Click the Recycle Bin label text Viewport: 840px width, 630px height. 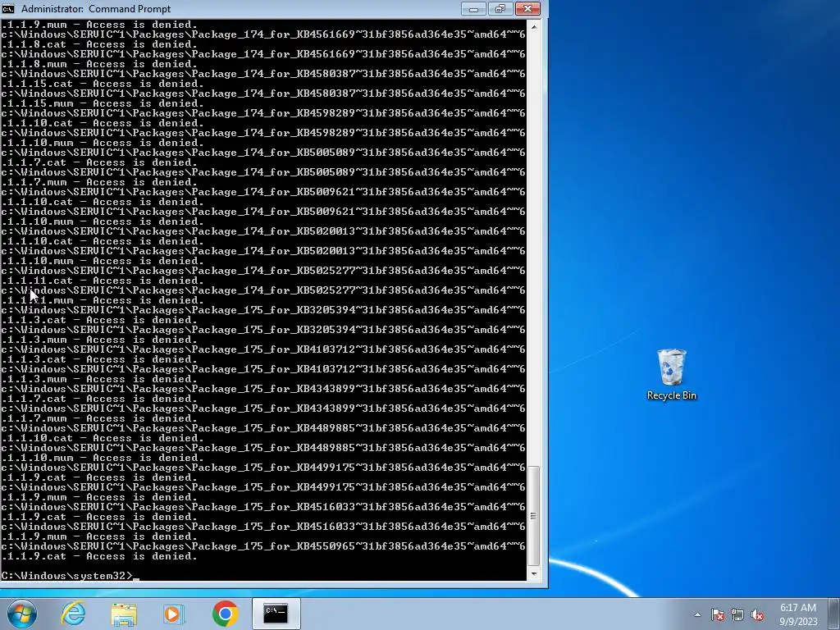click(671, 395)
